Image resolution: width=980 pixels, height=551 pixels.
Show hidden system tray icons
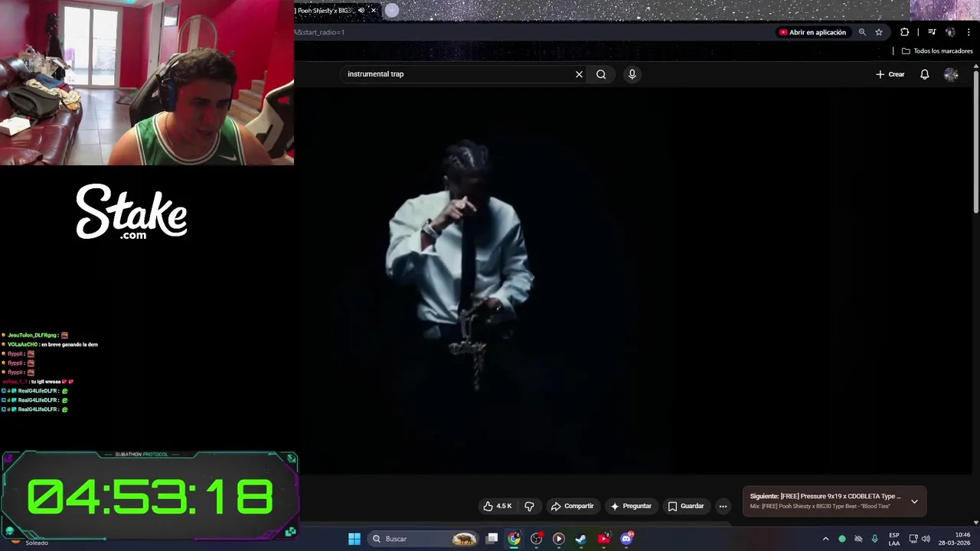(825, 539)
